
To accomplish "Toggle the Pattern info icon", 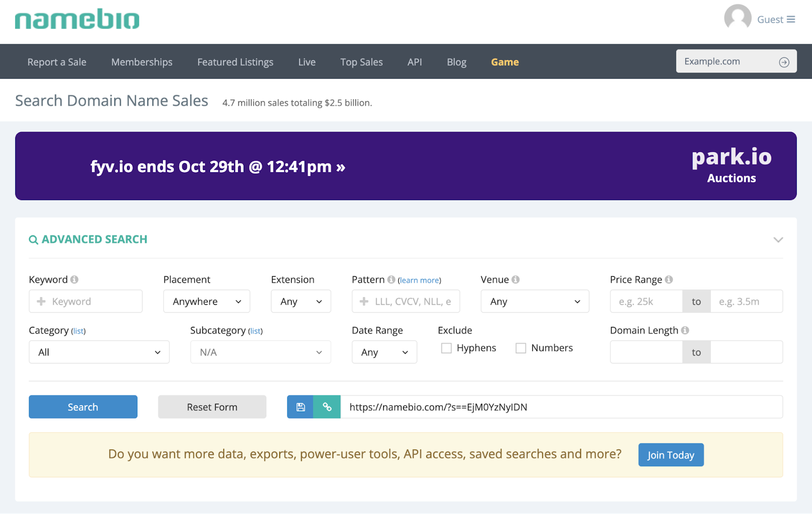I will click(391, 279).
